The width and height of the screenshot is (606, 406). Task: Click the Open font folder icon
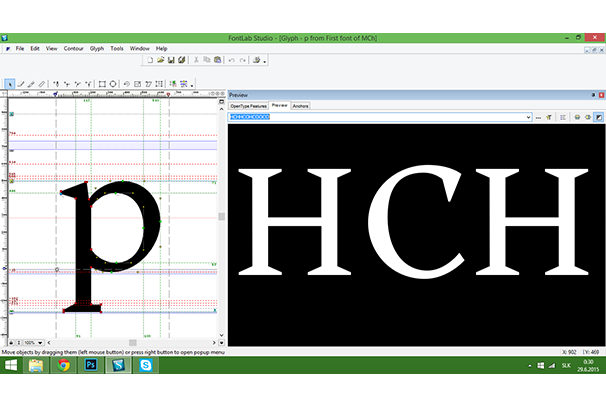(x=160, y=60)
